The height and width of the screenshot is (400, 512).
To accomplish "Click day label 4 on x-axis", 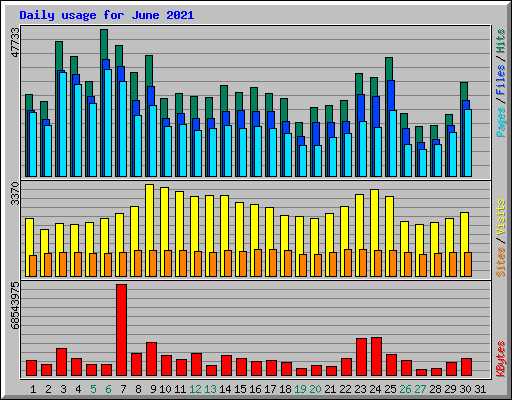I will (78, 389).
